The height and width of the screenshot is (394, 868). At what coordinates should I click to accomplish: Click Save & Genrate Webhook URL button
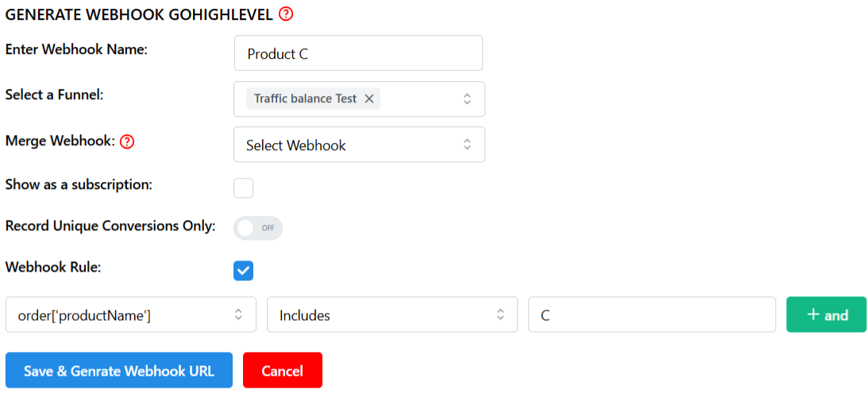point(119,370)
